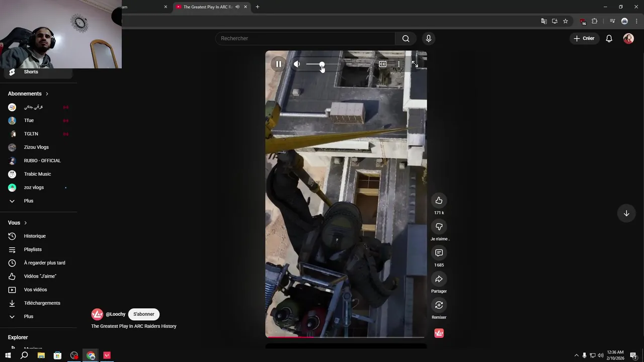Open Shorts in the sidebar
This screenshot has width=644, height=362.
(x=38, y=72)
